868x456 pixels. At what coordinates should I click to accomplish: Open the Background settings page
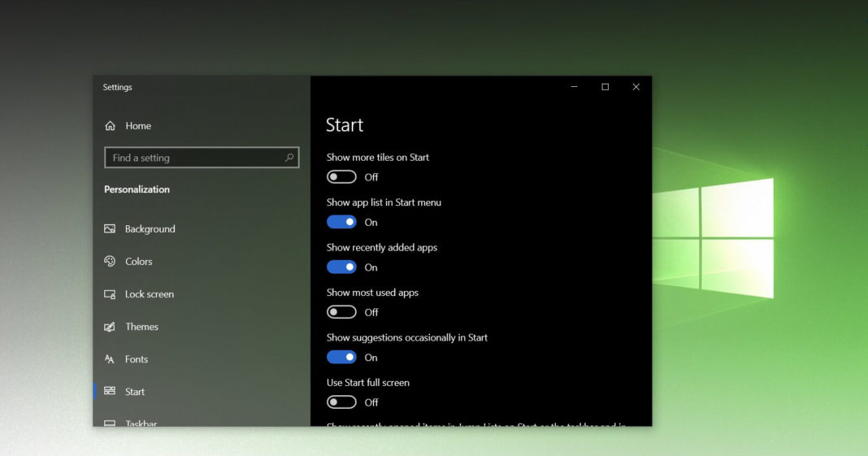pos(202,228)
